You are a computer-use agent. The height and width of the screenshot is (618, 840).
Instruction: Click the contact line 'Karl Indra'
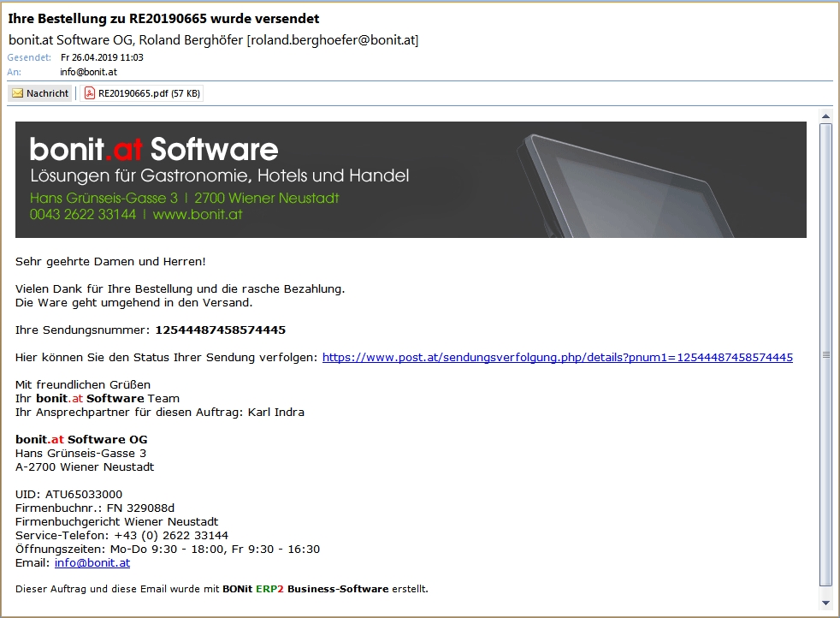click(x=276, y=413)
